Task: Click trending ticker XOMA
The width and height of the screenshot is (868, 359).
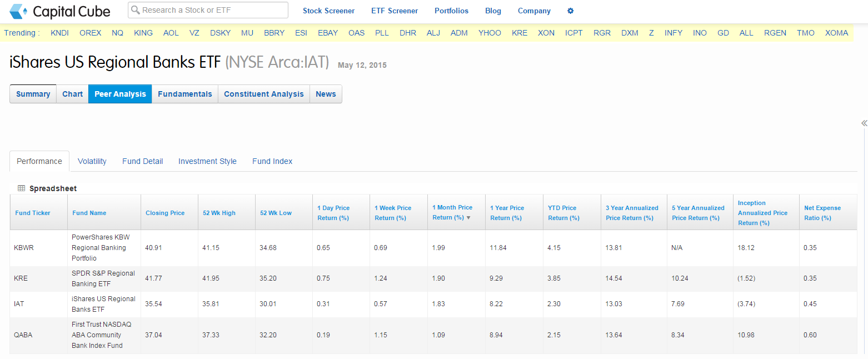Action: click(x=837, y=33)
